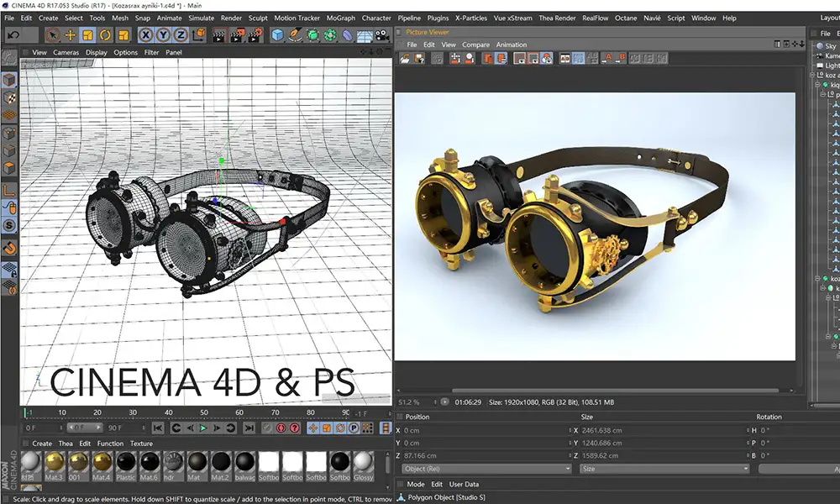Toggle the Z axis lock
Screen dimensions: 840x504
tap(181, 35)
